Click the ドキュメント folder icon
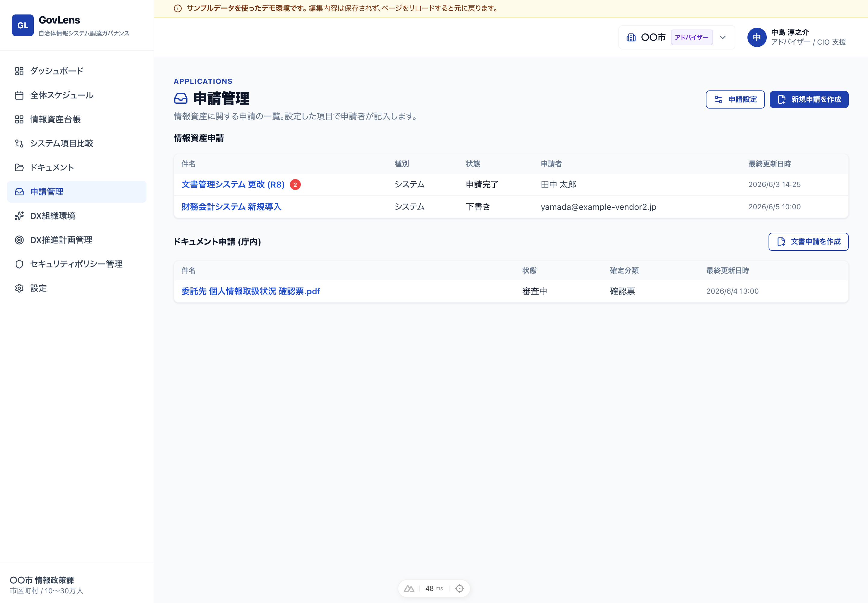The width and height of the screenshot is (868, 603). [x=19, y=167]
